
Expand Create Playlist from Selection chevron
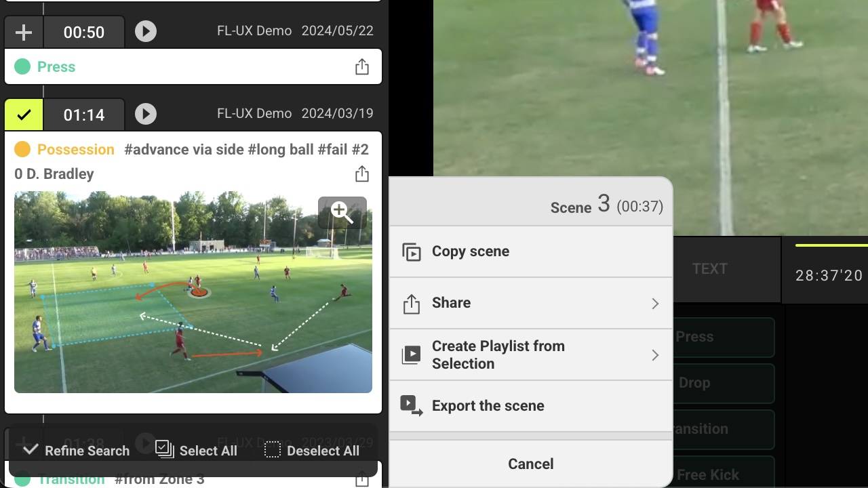655,355
